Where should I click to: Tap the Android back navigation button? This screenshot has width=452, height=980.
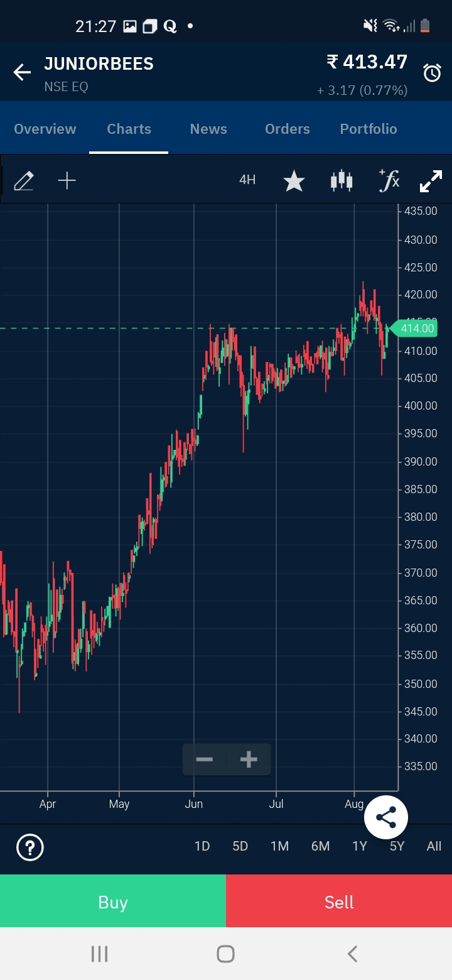tap(352, 954)
